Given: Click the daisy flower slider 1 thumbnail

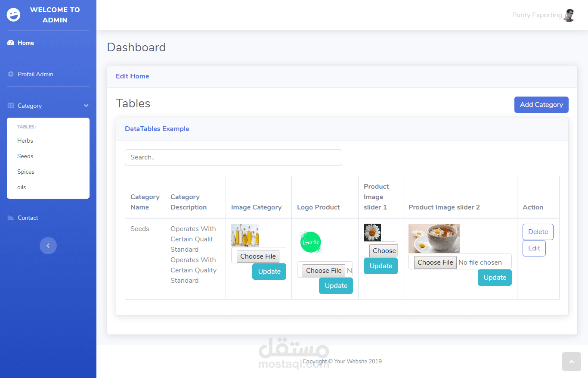Looking at the screenshot, I should tap(372, 232).
